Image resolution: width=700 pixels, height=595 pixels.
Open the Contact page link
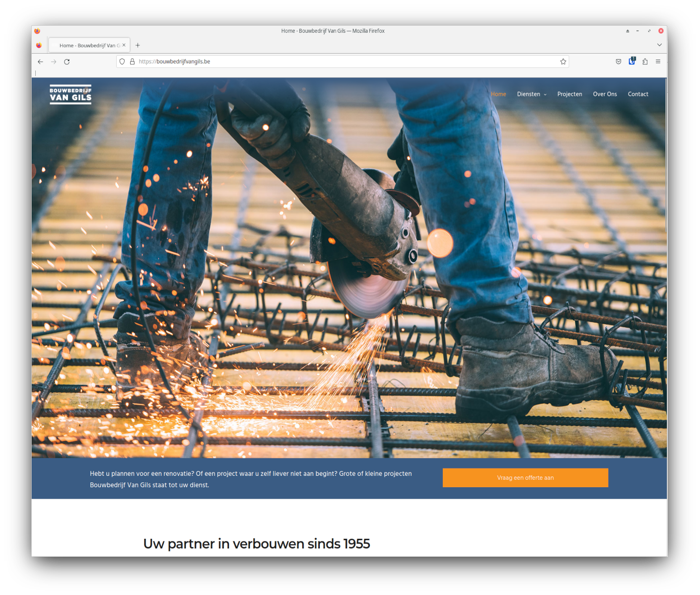pyautogui.click(x=638, y=94)
